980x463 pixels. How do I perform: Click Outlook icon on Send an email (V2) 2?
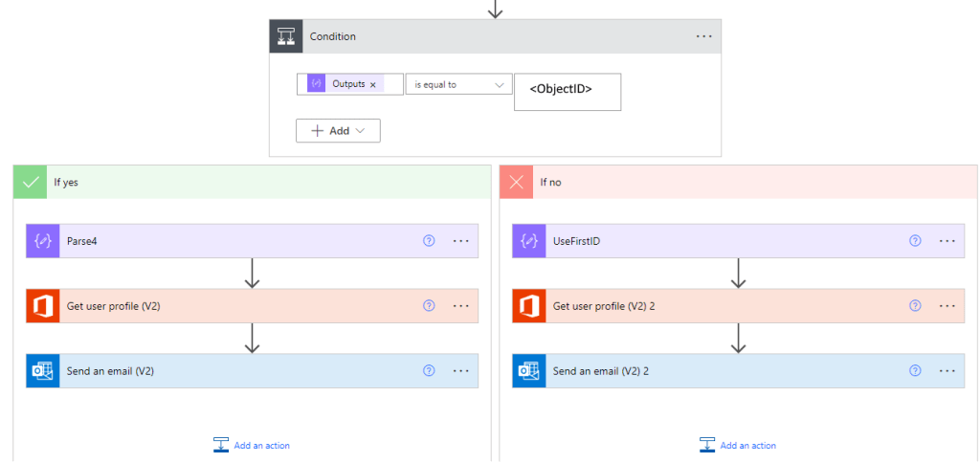tap(528, 370)
